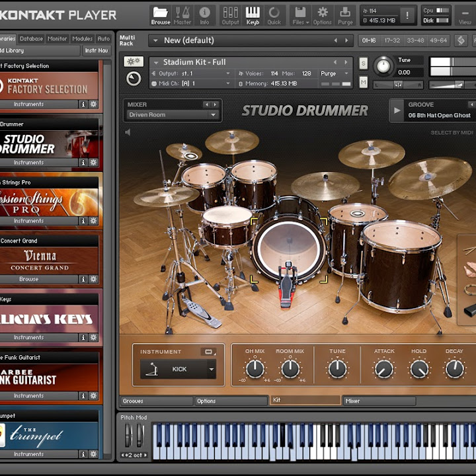476x476 pixels.
Task: Adjust the instrument pan slider
Action: [398, 85]
